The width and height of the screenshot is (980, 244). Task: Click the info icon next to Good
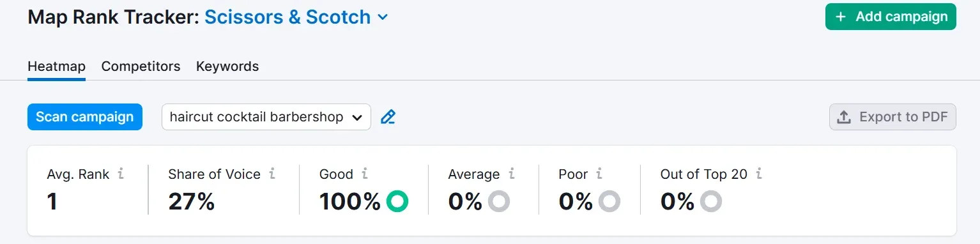click(365, 174)
